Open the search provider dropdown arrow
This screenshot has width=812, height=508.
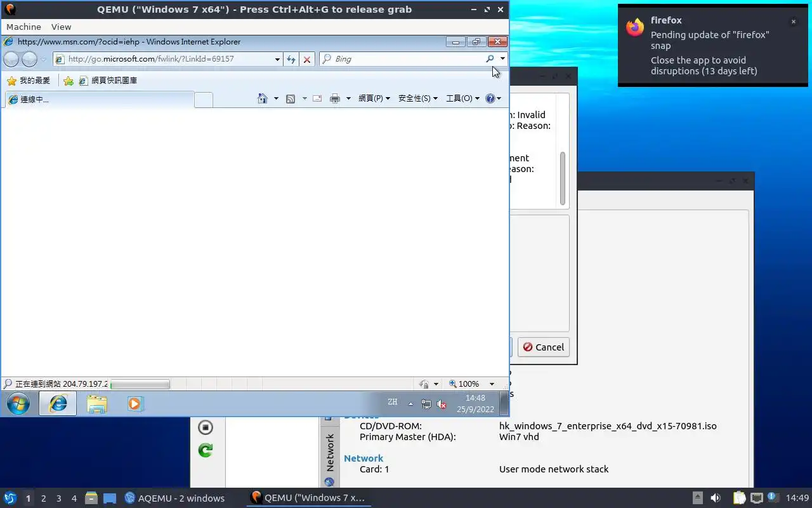[502, 58]
